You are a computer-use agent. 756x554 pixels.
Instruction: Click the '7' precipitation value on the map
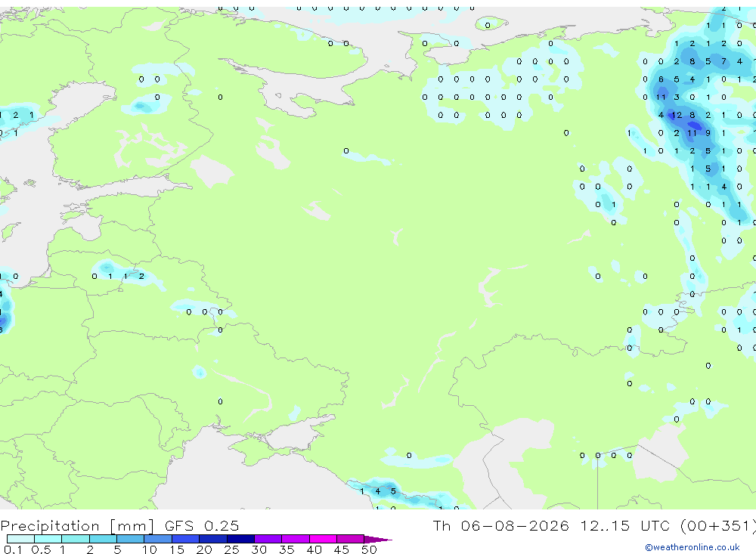pyautogui.click(x=723, y=61)
